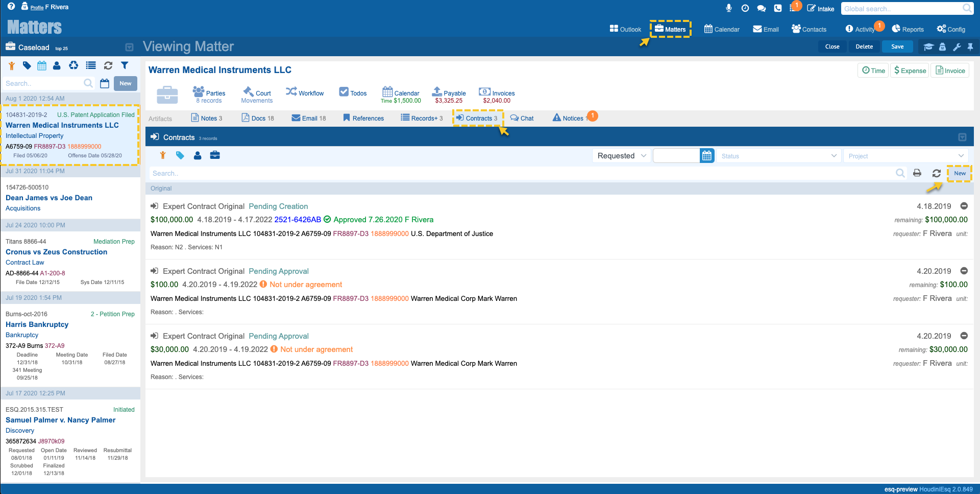Open Config settings

951,29
